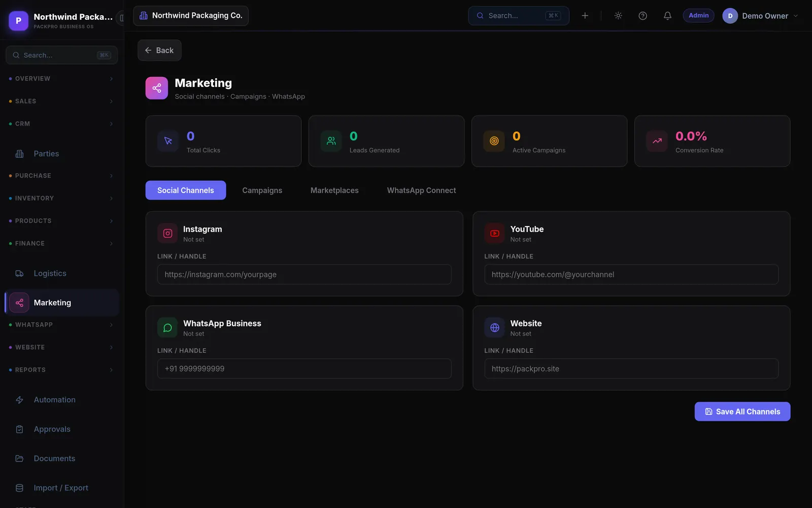Viewport: 812px width, 508px height.
Task: Click the Marketing share icon in page header
Action: click(157, 88)
